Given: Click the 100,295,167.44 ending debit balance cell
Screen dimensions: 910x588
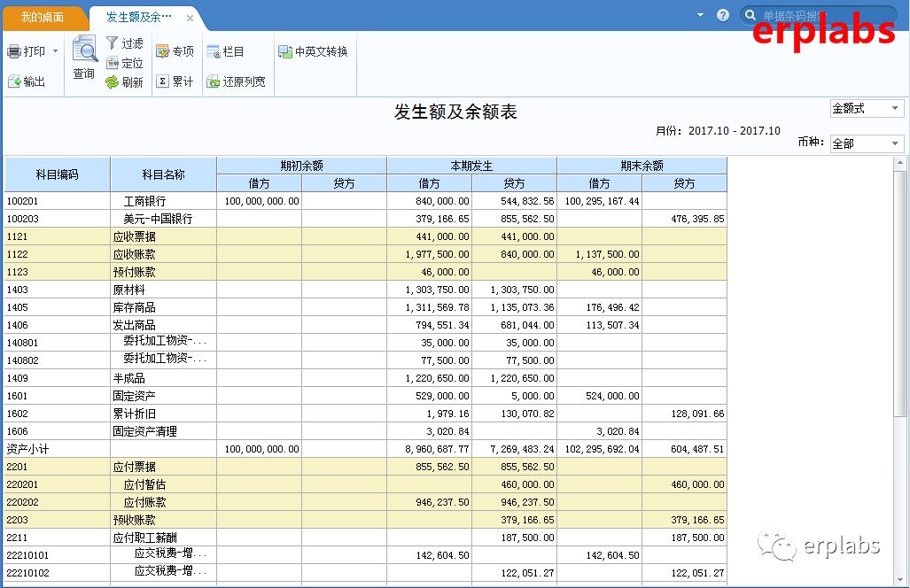Looking at the screenshot, I should tap(600, 201).
